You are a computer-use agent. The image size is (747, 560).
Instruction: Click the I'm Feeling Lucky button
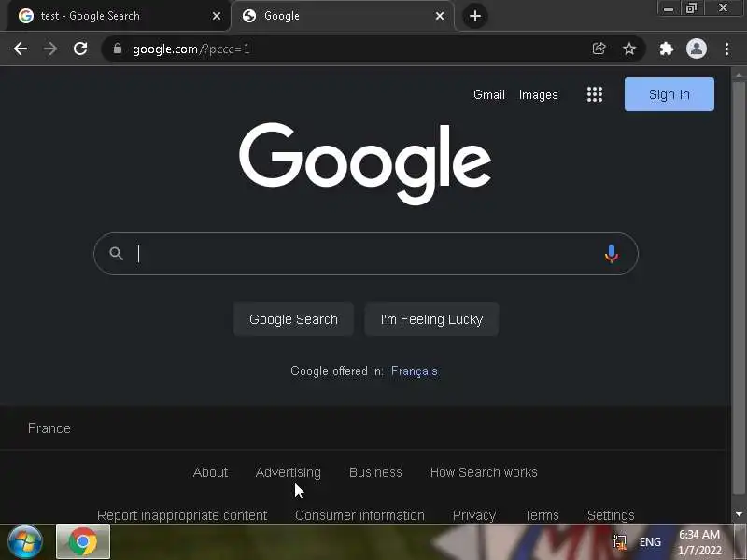(431, 319)
